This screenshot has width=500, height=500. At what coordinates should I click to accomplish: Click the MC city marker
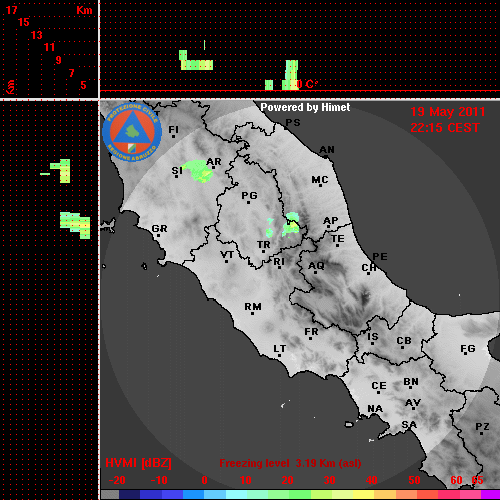click(x=320, y=185)
